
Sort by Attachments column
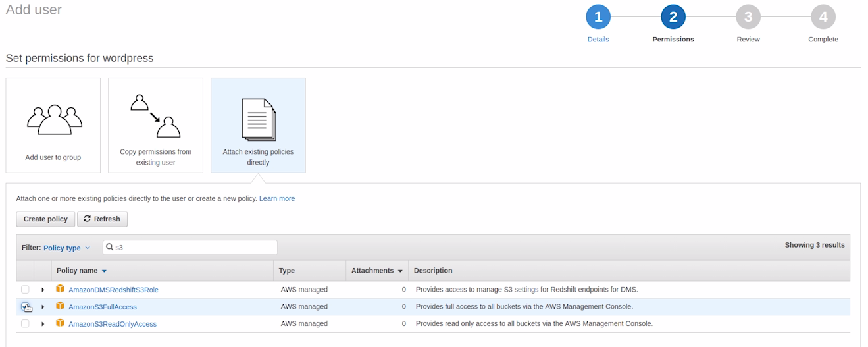click(x=376, y=271)
